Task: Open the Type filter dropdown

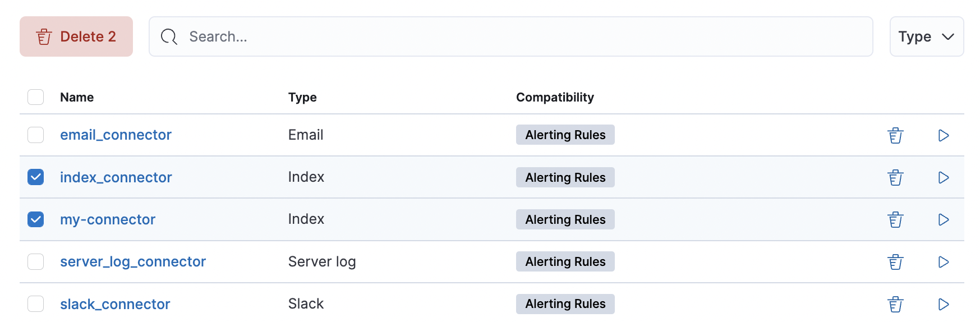Action: [926, 37]
